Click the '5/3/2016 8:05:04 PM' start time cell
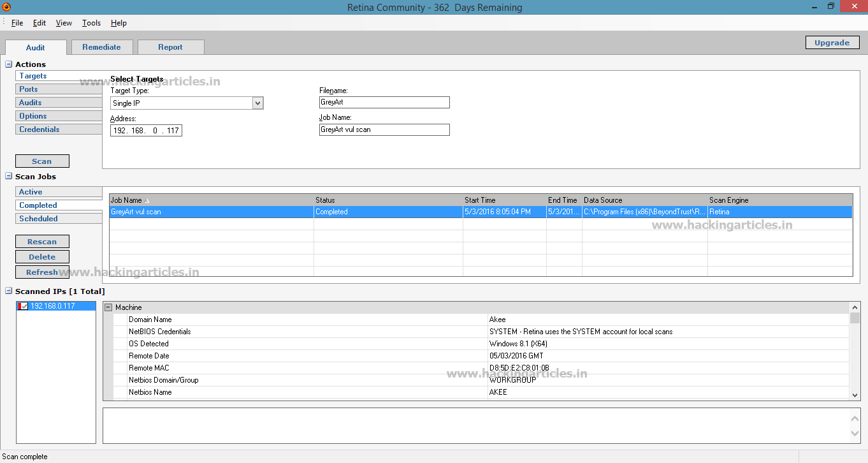Viewport: 868px width, 463px height. [505, 212]
